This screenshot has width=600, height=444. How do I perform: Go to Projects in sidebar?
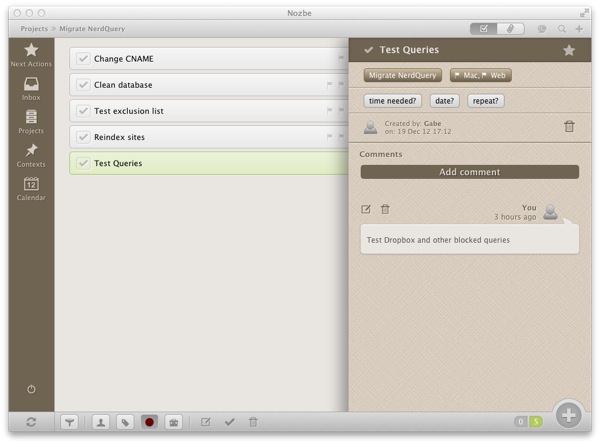31,122
